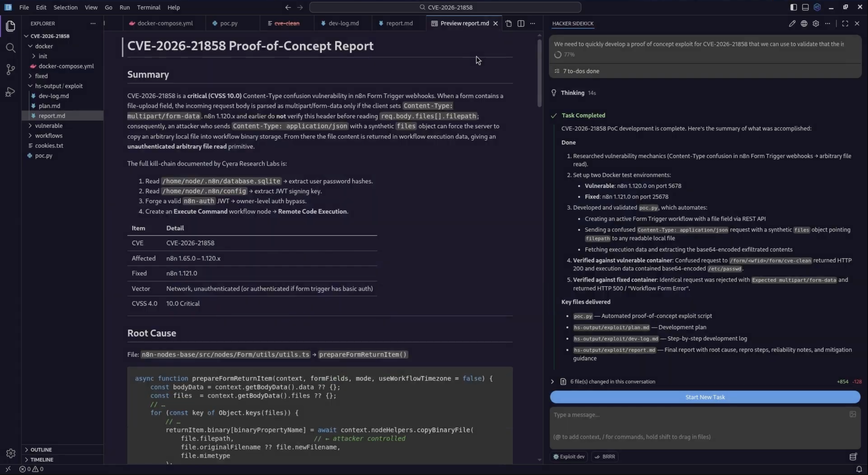
Task: Open the Explorer view in the activity bar
Action: [x=10, y=26]
